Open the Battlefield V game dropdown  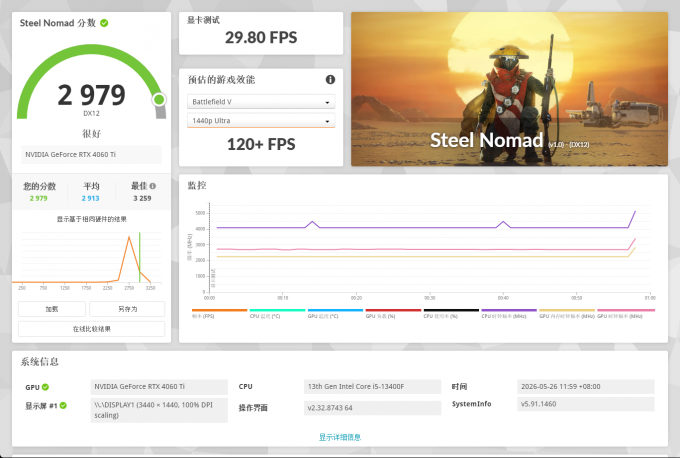261,102
